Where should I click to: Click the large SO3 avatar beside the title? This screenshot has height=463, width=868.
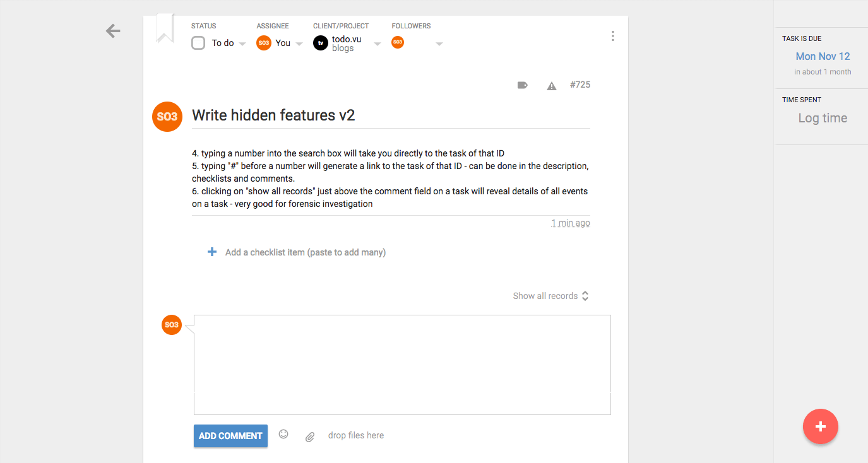pos(167,117)
